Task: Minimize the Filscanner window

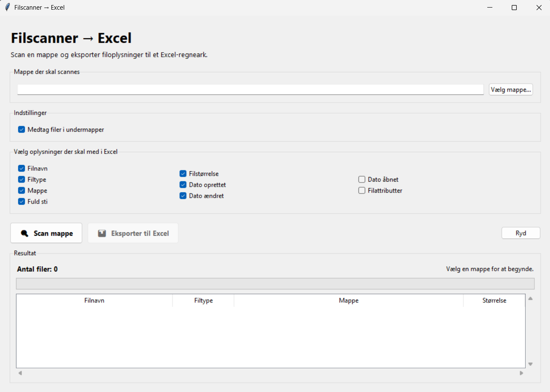Action: 490,8
